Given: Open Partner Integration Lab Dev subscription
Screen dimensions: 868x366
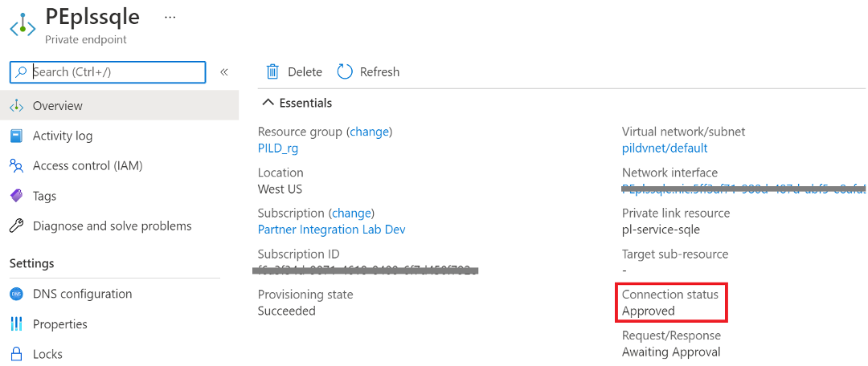Looking at the screenshot, I should [x=331, y=230].
